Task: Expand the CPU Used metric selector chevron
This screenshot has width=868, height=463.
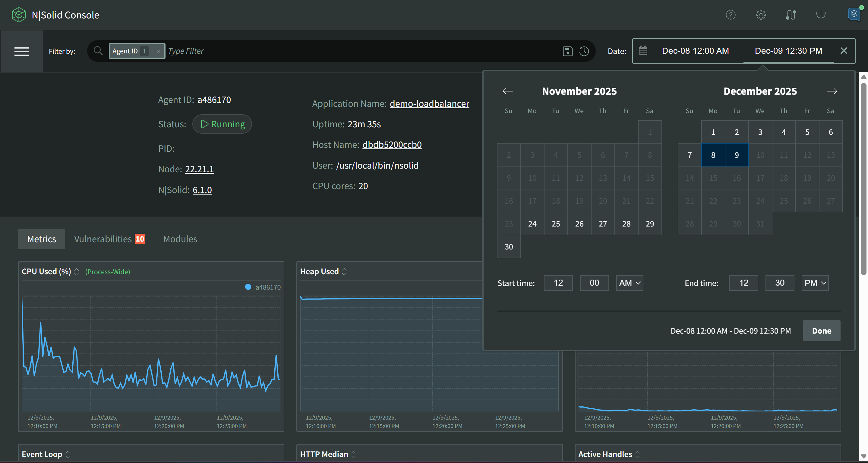Action: (77, 271)
